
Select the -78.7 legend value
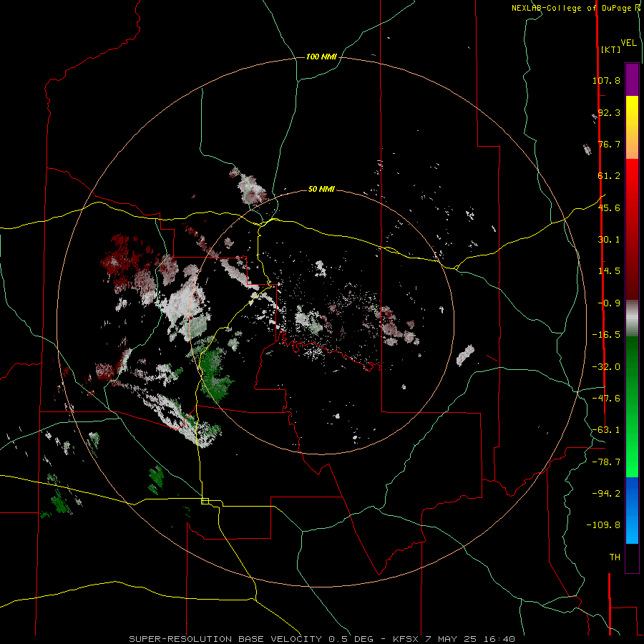[x=606, y=462]
